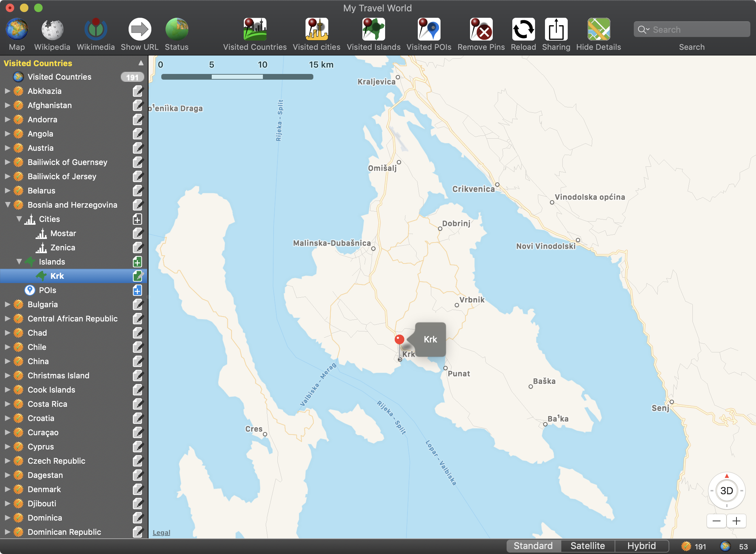
Task: Click the compass north arrow
Action: point(727,476)
